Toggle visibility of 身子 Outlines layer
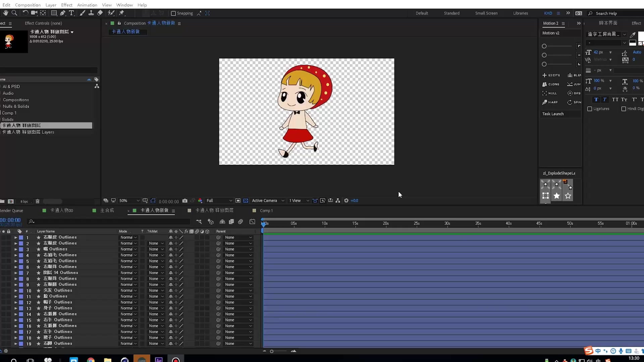644x362 pixels. (x=3, y=308)
